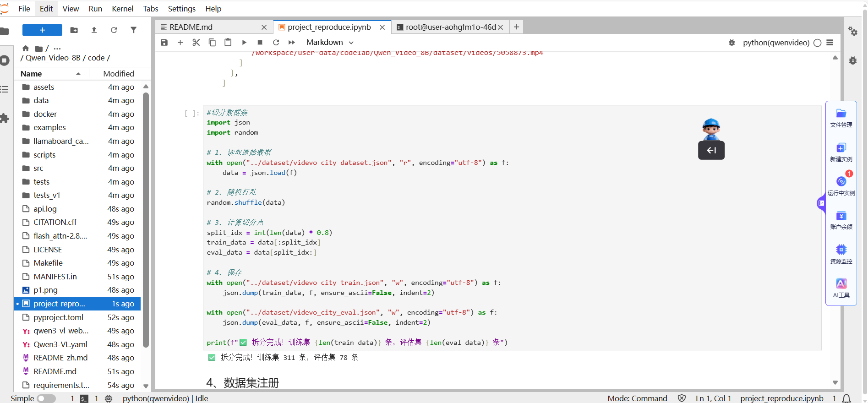Open the Kernel menu
Screen dimensions: 868x403
tap(122, 9)
